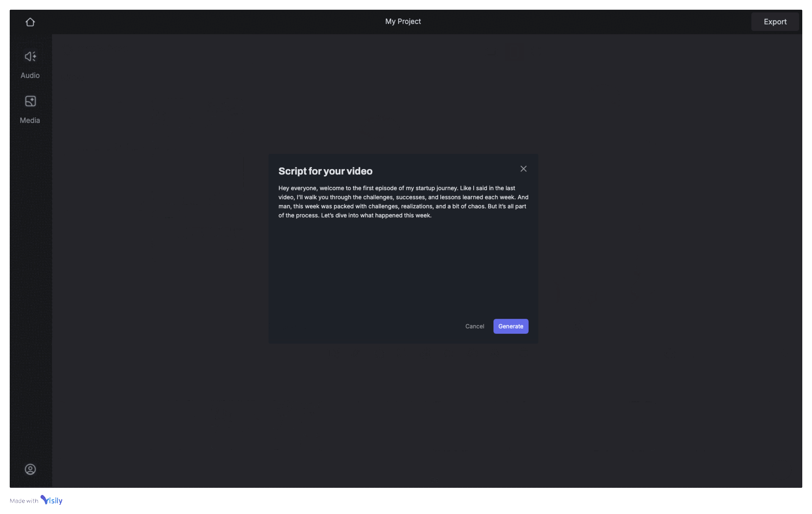Cancel the script dialog
Image resolution: width=812 pixels, height=514 pixels.
pos(475,326)
